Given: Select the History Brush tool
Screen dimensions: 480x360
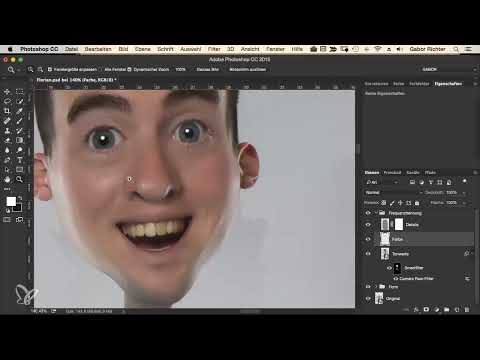Looking at the screenshot, I should tap(20, 130).
